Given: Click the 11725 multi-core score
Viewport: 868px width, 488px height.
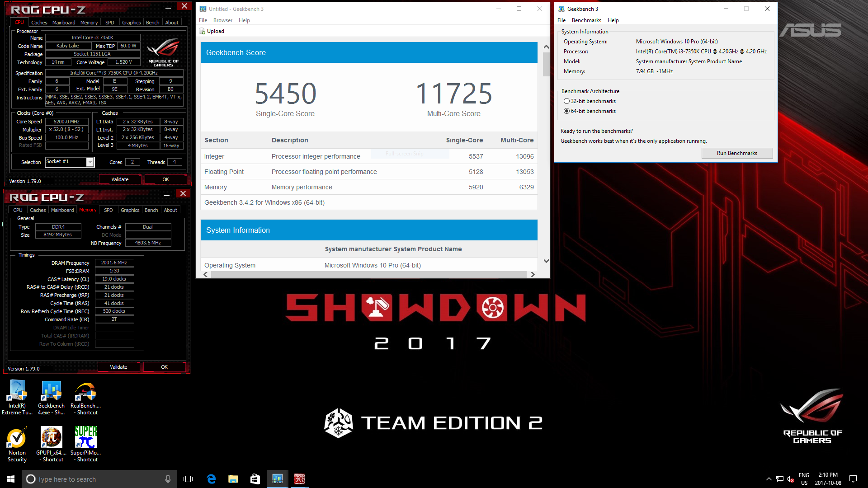Looking at the screenshot, I should click(x=454, y=94).
